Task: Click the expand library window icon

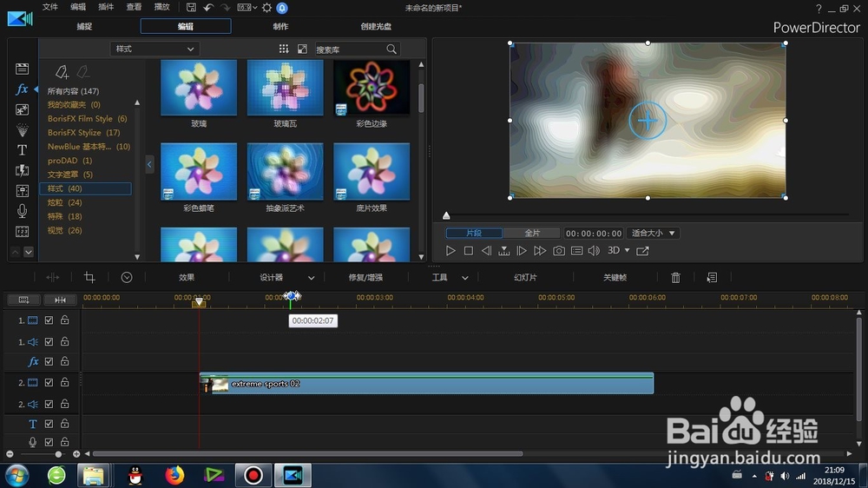Action: point(302,49)
